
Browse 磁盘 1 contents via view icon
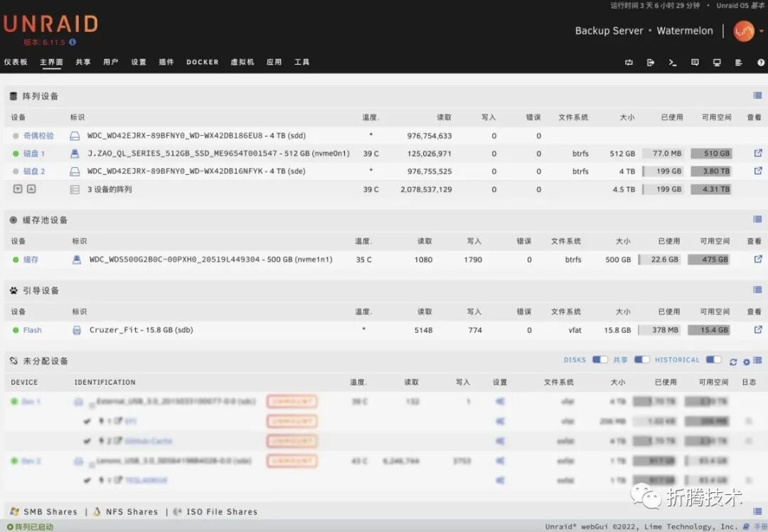(x=758, y=153)
